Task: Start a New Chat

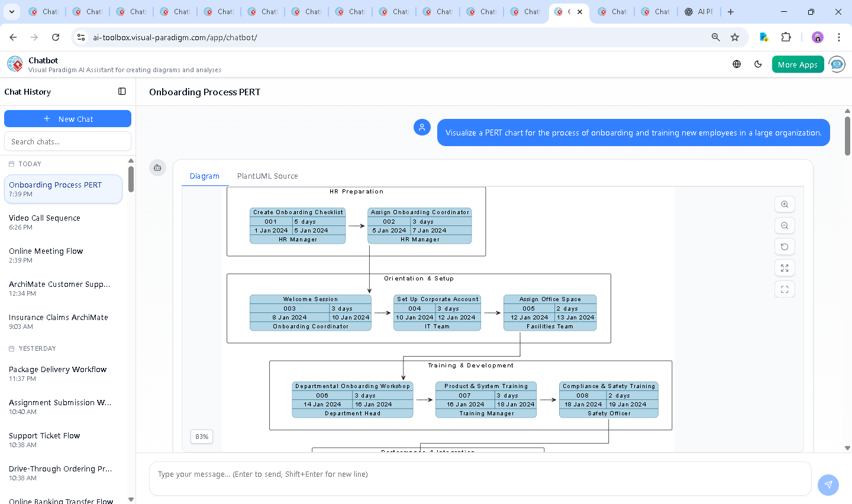Action: pyautogui.click(x=67, y=118)
